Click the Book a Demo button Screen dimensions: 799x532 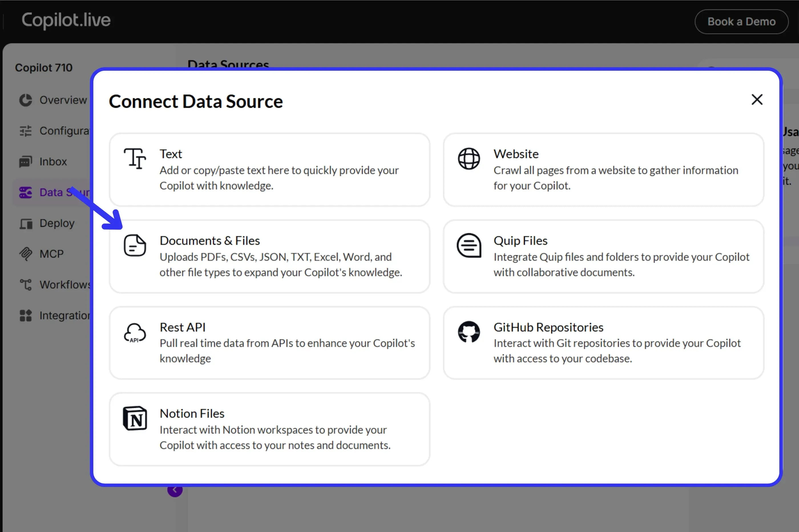click(741, 21)
